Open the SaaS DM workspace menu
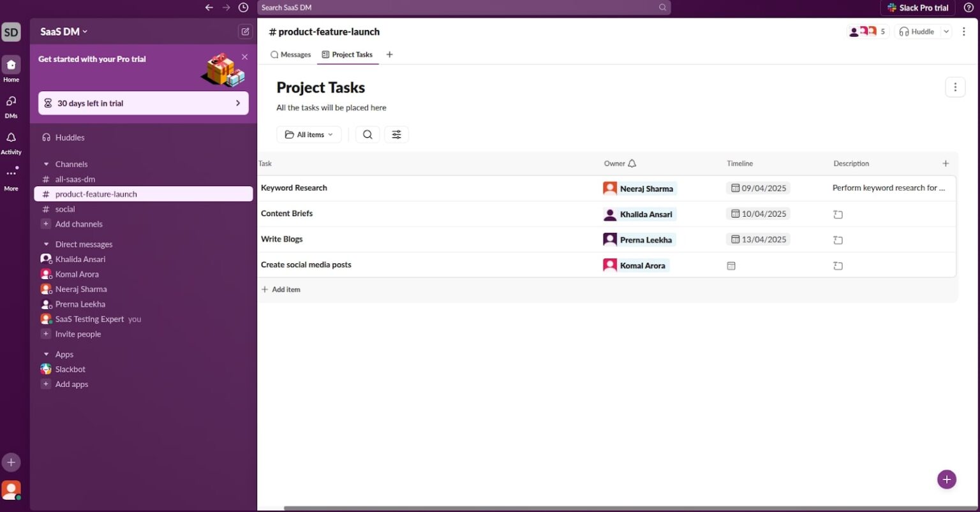Screen dimensions: 980x512 [x=64, y=31]
